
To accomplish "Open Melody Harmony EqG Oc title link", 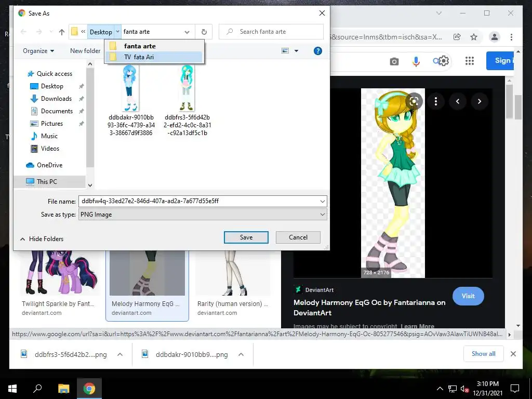I will click(x=369, y=308).
